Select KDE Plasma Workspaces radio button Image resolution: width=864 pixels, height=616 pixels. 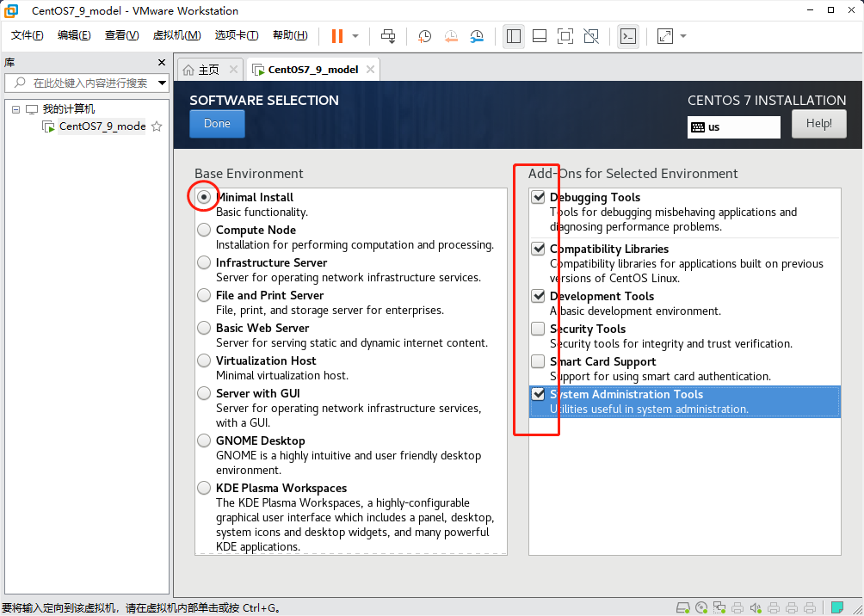pos(204,488)
